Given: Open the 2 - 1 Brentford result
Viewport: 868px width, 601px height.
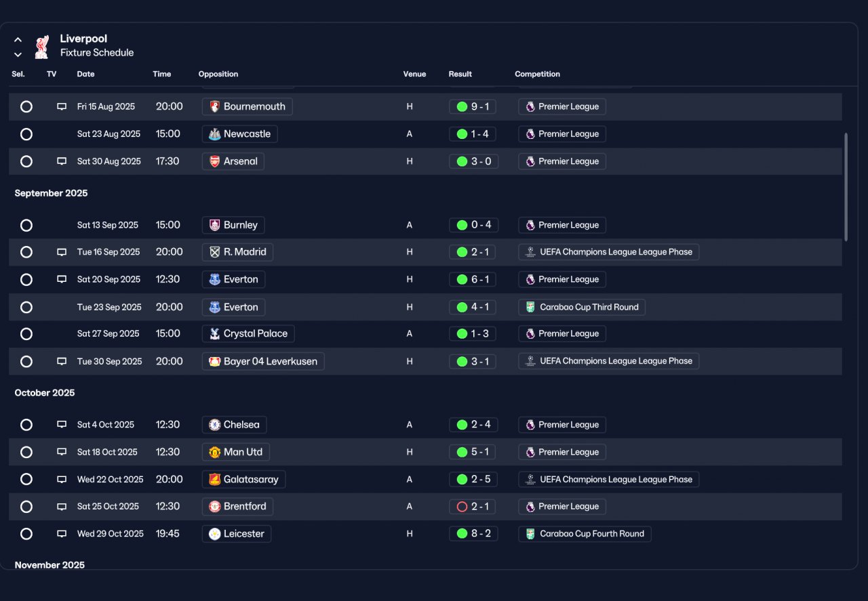Looking at the screenshot, I should point(473,506).
